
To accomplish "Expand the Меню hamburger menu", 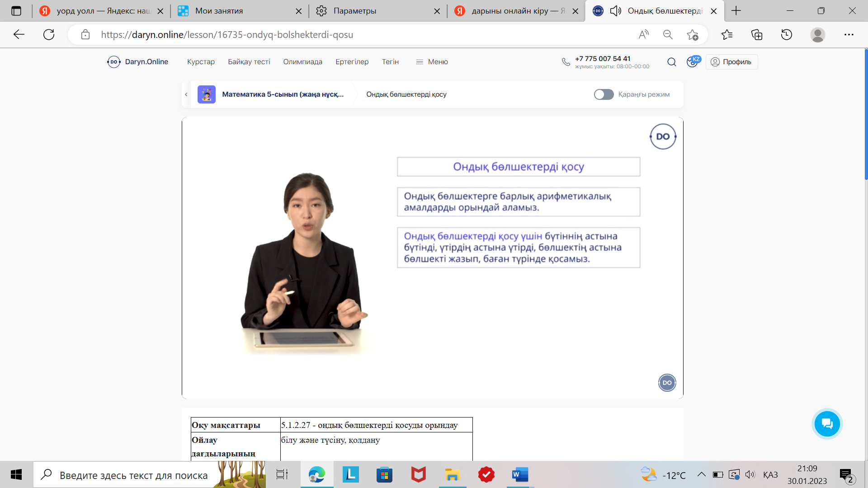I will [x=432, y=62].
